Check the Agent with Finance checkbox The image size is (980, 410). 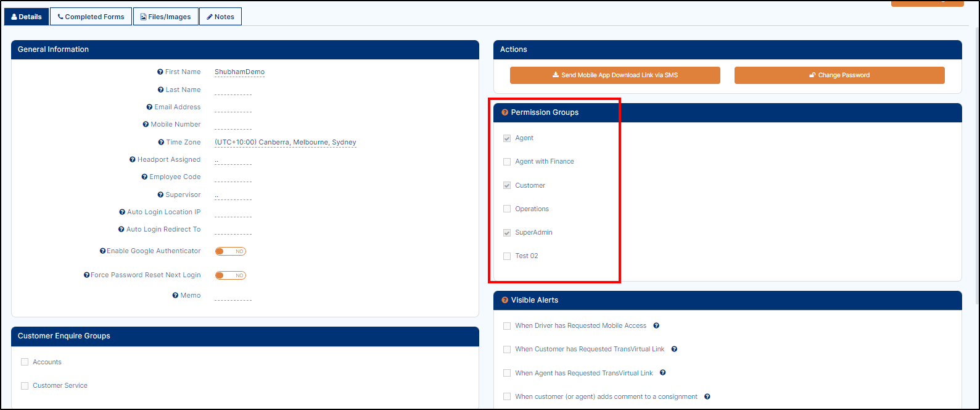click(507, 162)
